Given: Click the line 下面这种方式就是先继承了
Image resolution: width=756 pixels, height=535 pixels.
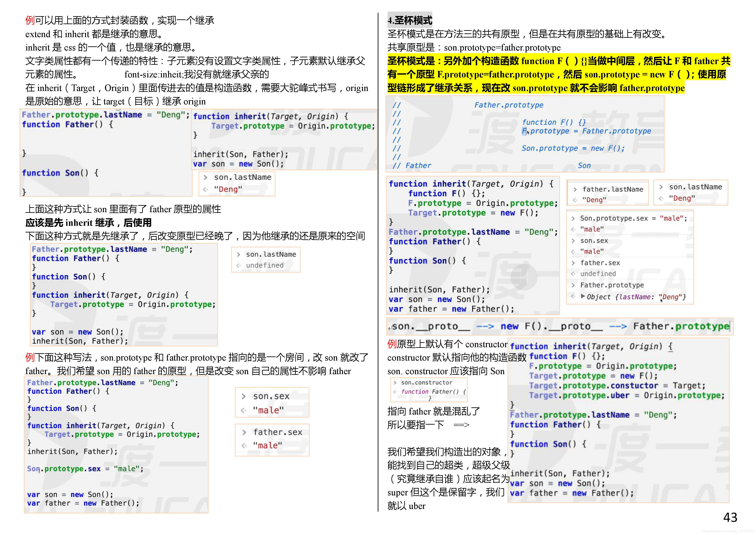Looking at the screenshot, I should pos(195,236).
